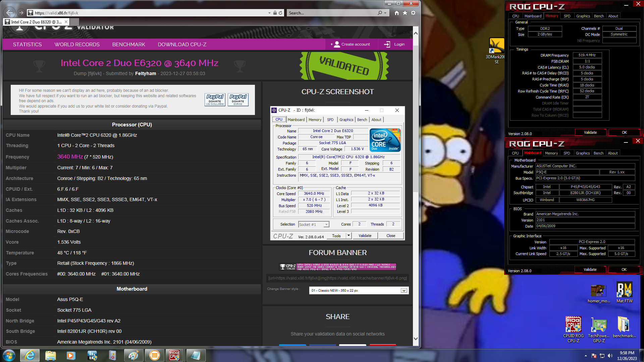The height and width of the screenshot is (362, 644).
Task: Open the BENCHMARK page link
Action: pyautogui.click(x=129, y=44)
